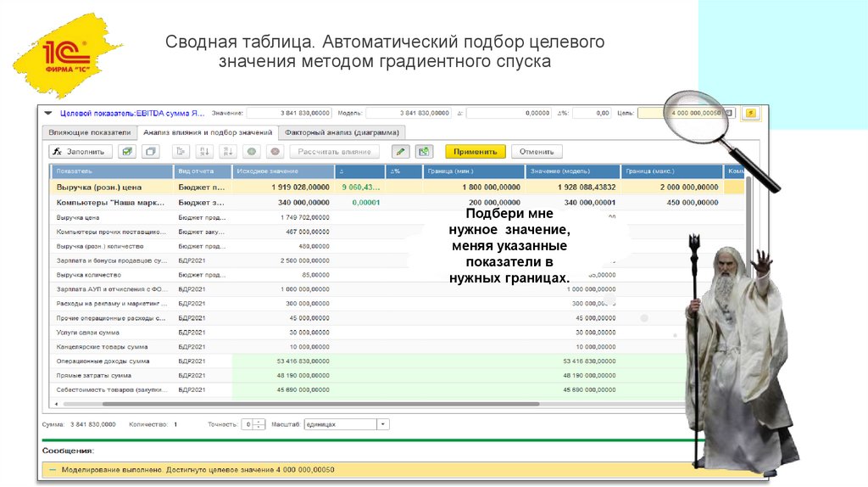
Task: Click the sort ascending toolbar icon
Action: 203,152
